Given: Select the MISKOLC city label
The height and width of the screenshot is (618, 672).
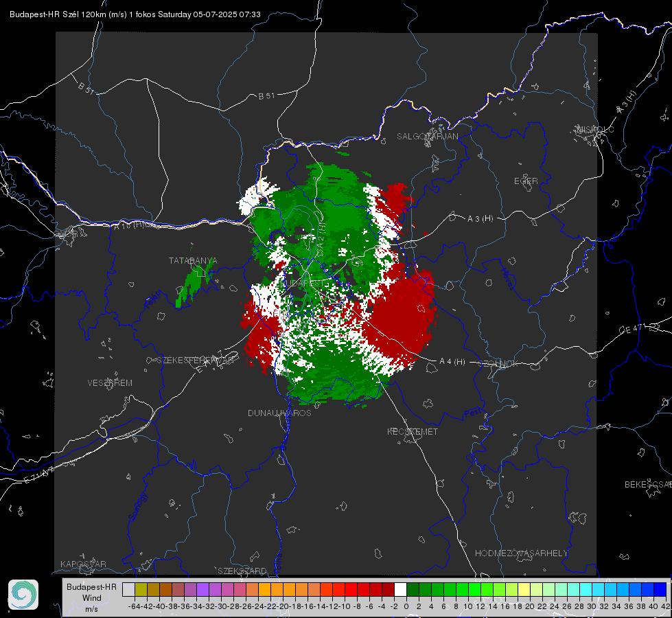Looking at the screenshot, I should [595, 129].
